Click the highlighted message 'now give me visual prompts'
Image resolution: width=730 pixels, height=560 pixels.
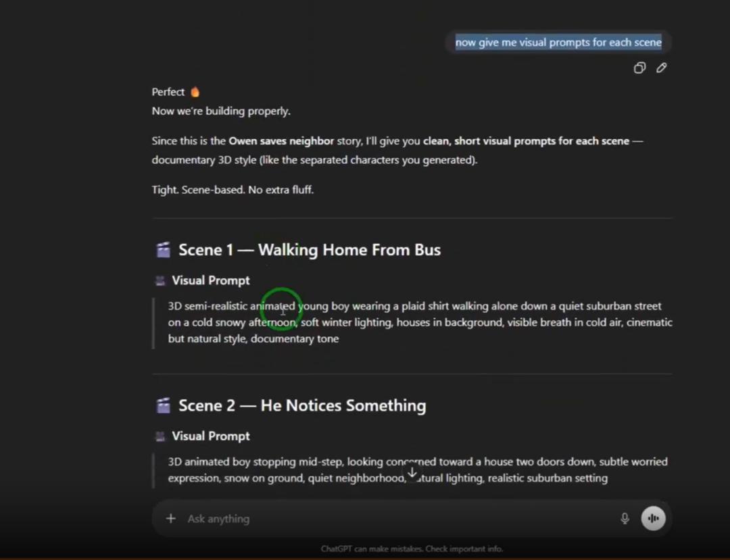coord(558,43)
